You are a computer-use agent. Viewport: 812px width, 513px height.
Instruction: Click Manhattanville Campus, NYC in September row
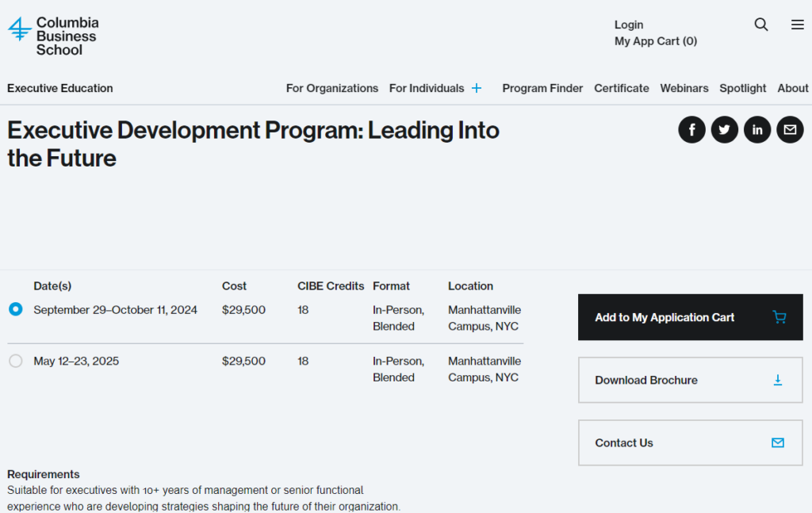click(x=485, y=318)
